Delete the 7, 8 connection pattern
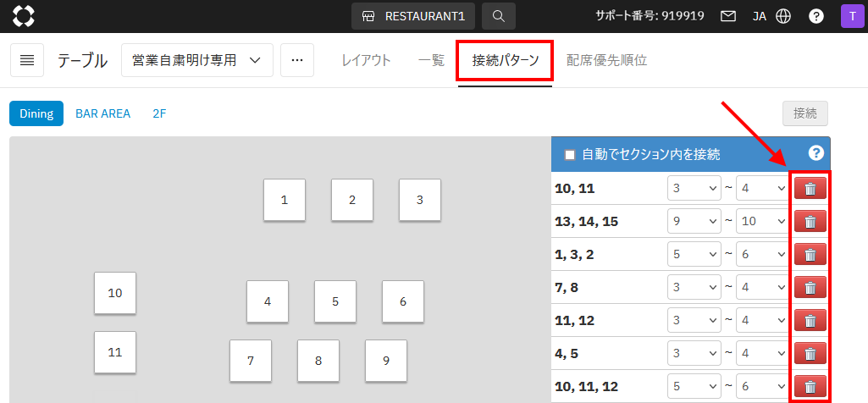This screenshot has width=868, height=403. click(x=810, y=287)
